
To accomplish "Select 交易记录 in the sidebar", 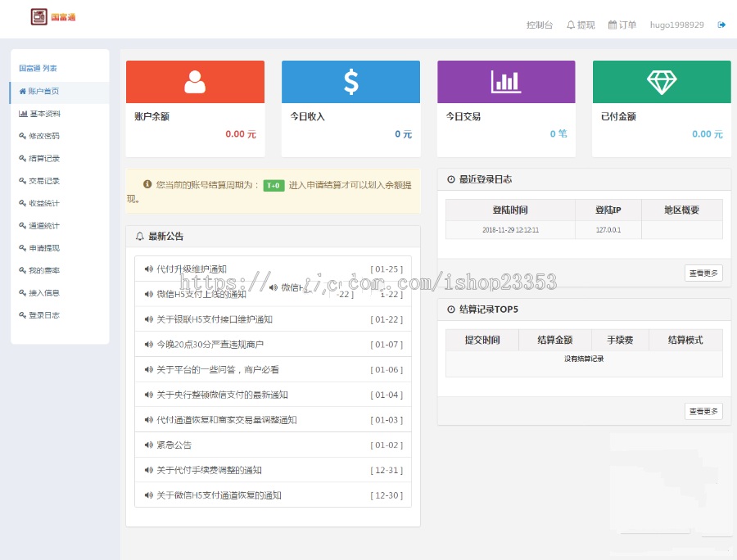I will (x=44, y=181).
